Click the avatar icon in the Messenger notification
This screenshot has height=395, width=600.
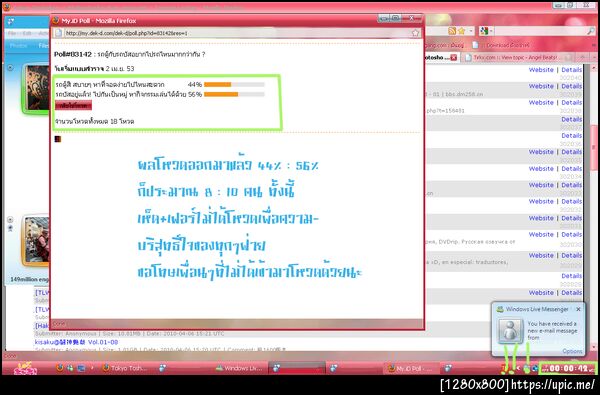510,331
